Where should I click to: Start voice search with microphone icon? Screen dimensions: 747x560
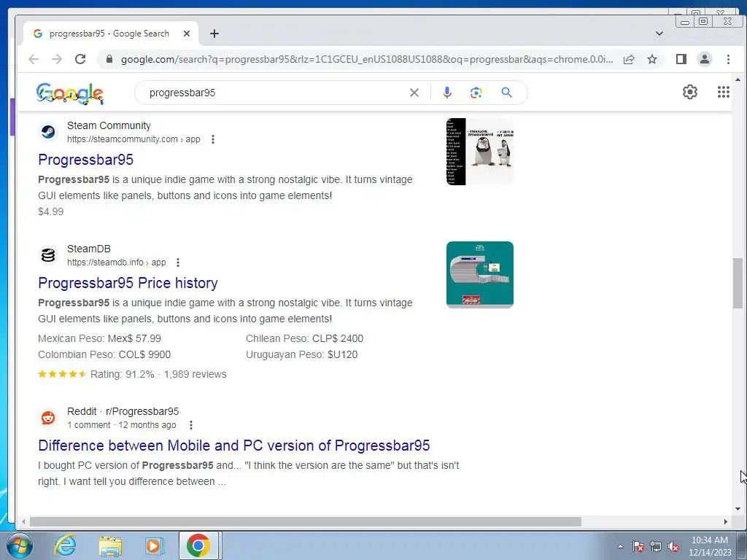pyautogui.click(x=447, y=93)
